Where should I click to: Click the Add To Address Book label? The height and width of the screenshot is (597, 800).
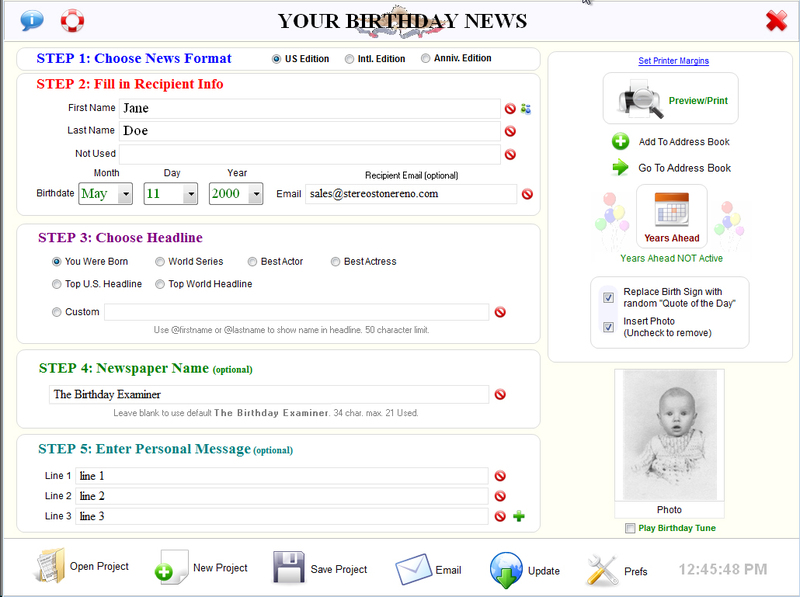(x=684, y=142)
